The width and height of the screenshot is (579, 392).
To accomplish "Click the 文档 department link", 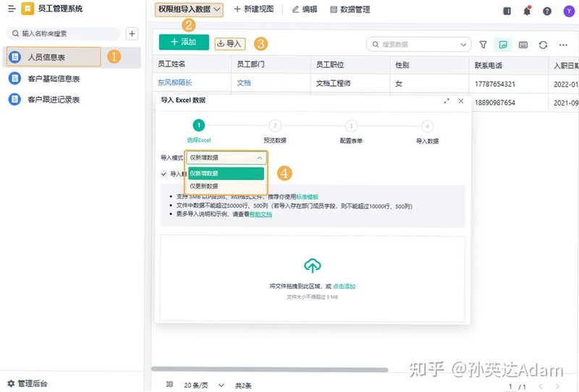I will (x=244, y=82).
